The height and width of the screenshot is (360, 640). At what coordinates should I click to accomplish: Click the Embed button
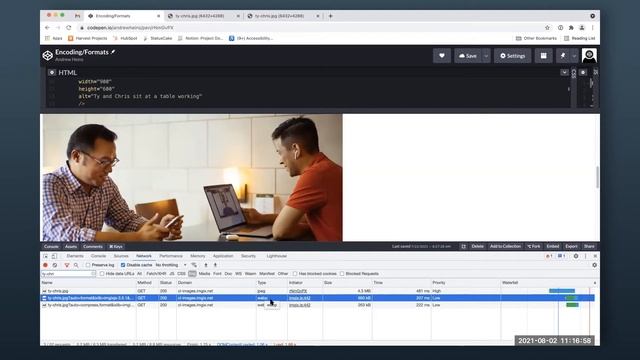tap(553, 246)
